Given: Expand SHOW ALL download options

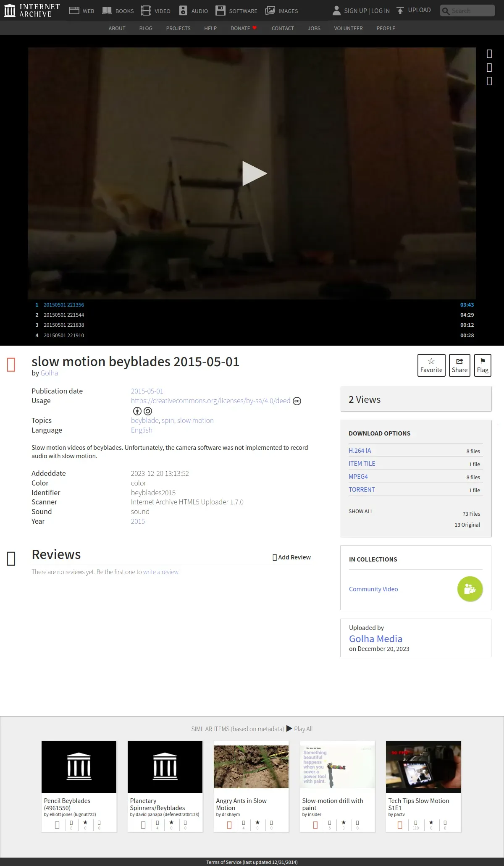Looking at the screenshot, I should [x=361, y=512].
